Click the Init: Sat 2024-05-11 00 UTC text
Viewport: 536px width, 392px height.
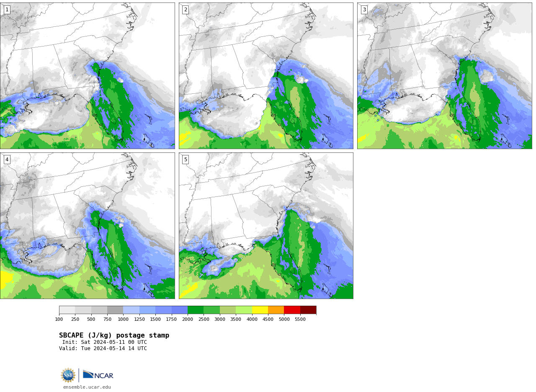105,342
